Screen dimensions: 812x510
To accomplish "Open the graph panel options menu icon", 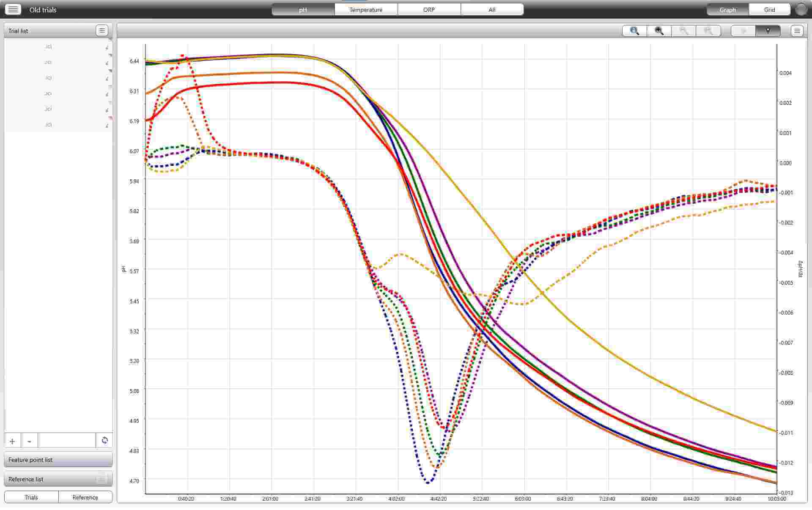I will coord(797,31).
